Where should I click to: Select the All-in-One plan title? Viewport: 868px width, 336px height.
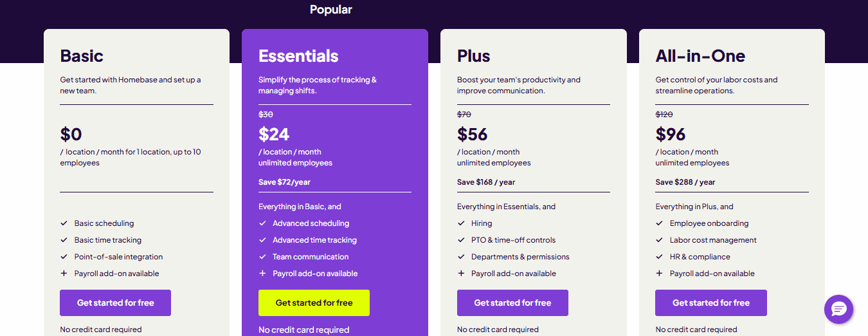[700, 56]
